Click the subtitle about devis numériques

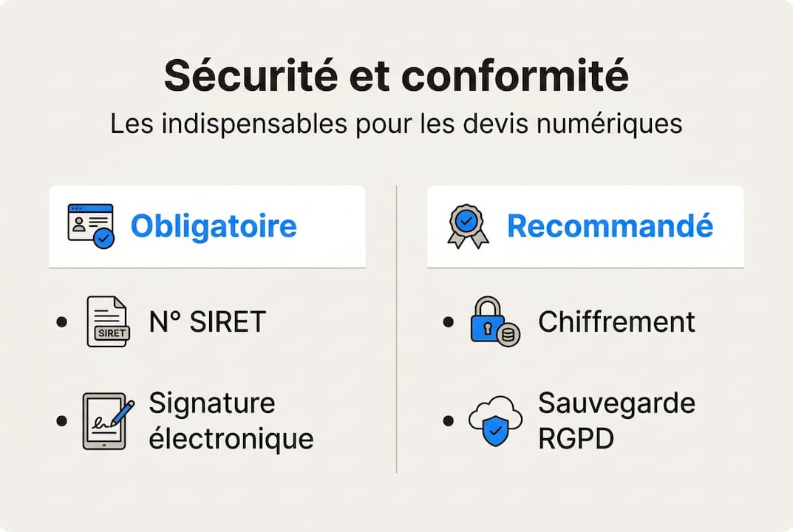(396, 124)
